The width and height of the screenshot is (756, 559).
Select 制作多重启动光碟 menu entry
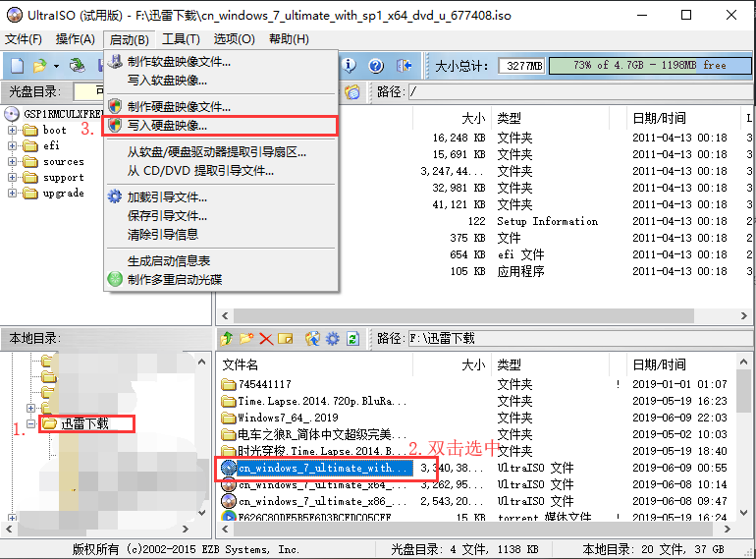click(221, 280)
